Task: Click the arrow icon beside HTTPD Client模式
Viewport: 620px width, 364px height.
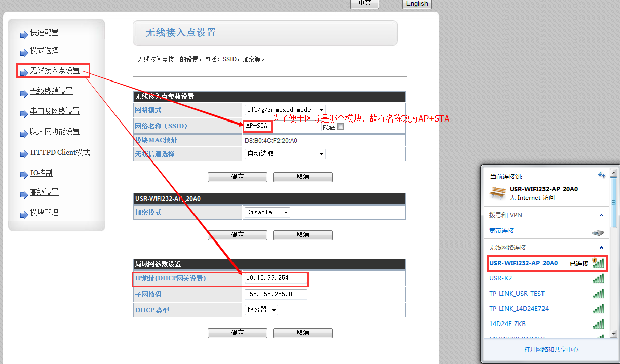Action: pyautogui.click(x=24, y=153)
